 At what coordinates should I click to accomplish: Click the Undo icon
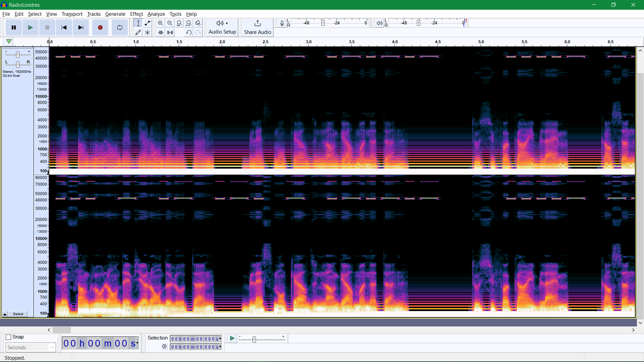pyautogui.click(x=189, y=33)
